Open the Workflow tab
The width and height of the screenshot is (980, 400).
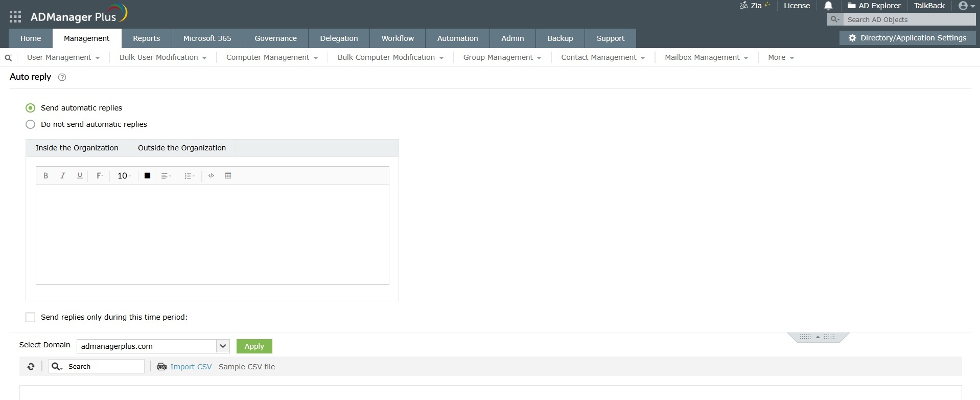pos(398,38)
